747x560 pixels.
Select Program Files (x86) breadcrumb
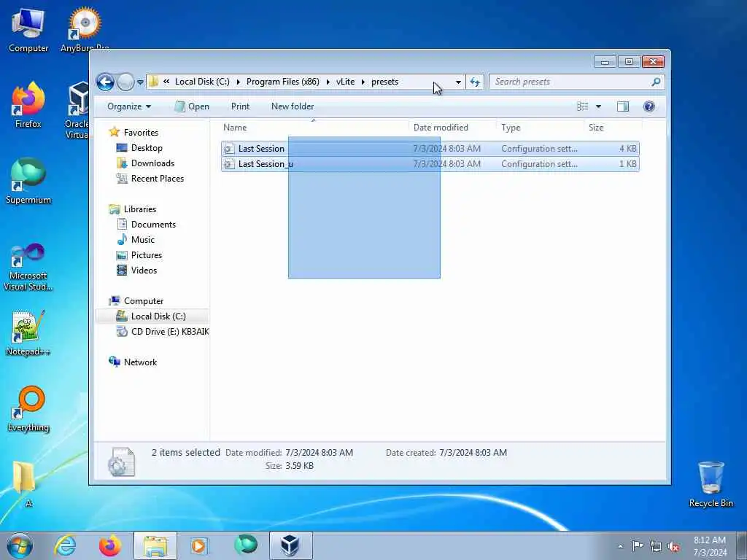click(282, 82)
